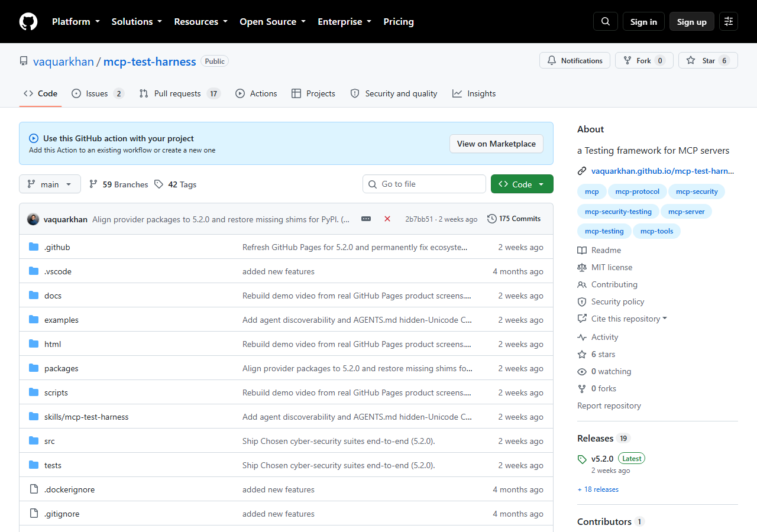Open the + 18 releases link

(x=598, y=489)
